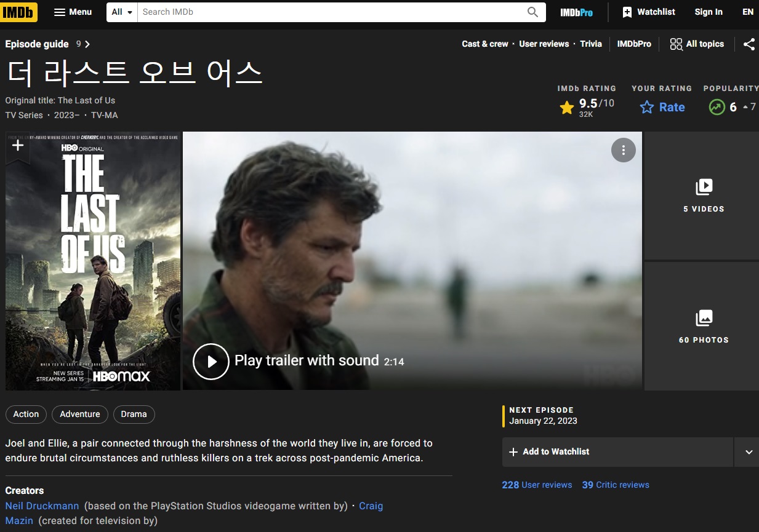Click the popularity trending icon
Screen dimensions: 759x532
point(717,107)
